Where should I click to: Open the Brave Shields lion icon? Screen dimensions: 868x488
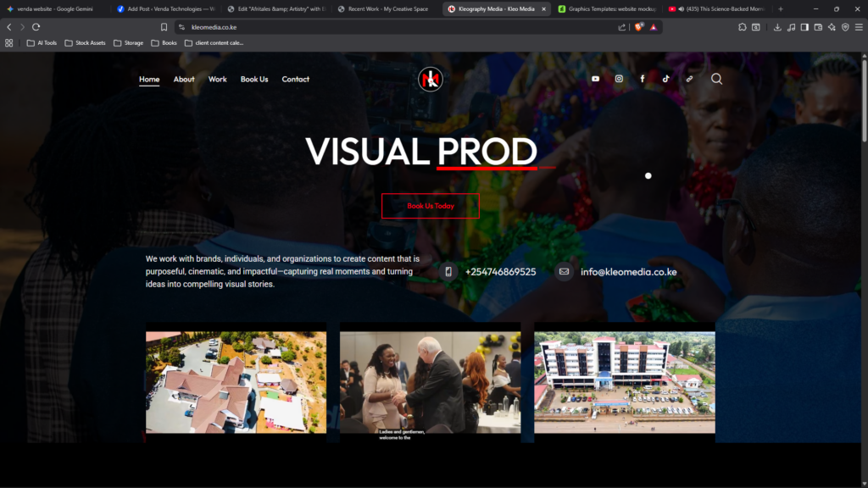click(639, 27)
